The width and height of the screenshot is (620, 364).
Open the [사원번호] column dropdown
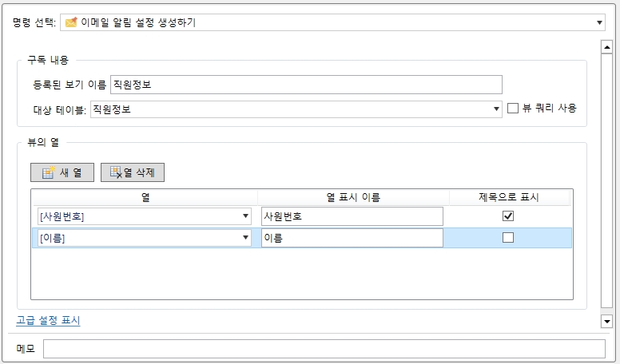click(x=245, y=216)
